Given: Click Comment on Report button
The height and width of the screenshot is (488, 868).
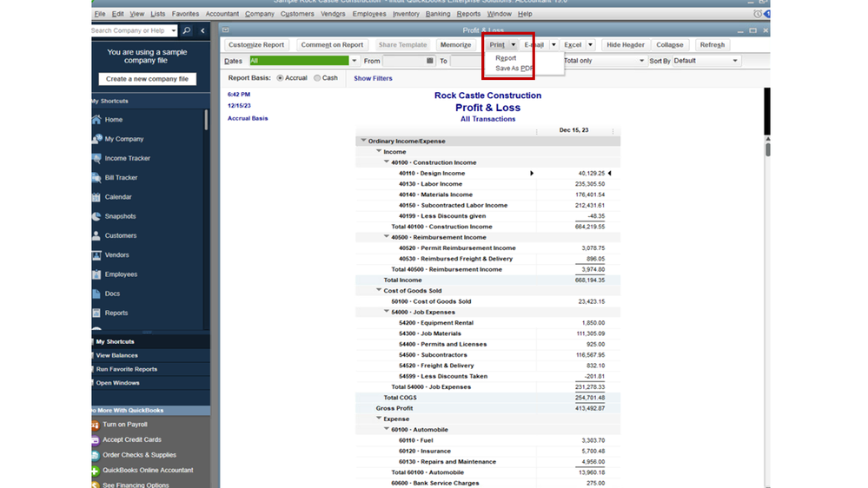Looking at the screenshot, I should coord(332,45).
